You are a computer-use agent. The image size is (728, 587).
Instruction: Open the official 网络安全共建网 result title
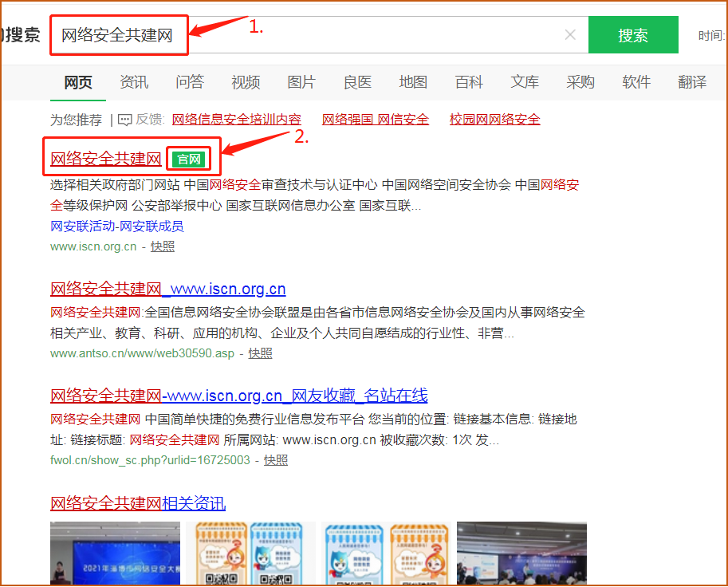106,159
